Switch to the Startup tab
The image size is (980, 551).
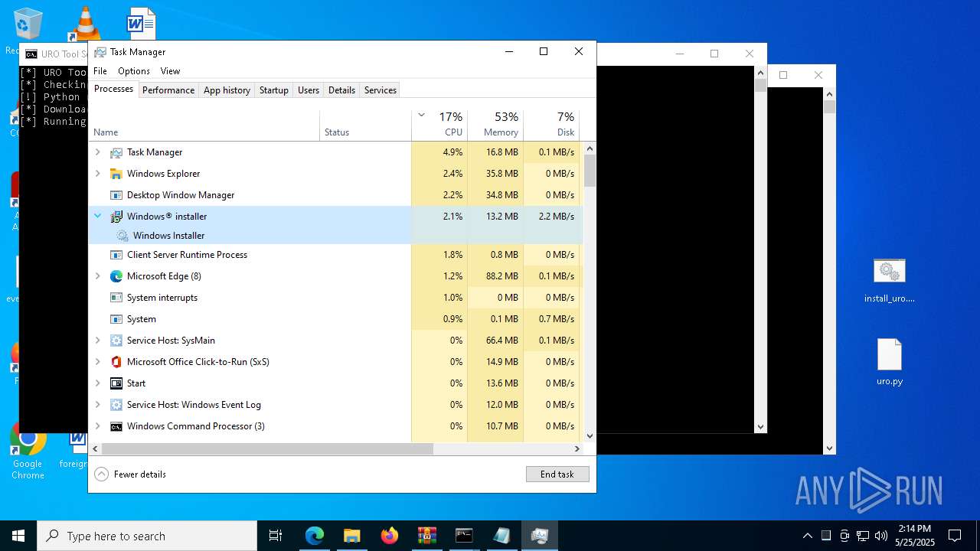pyautogui.click(x=273, y=90)
